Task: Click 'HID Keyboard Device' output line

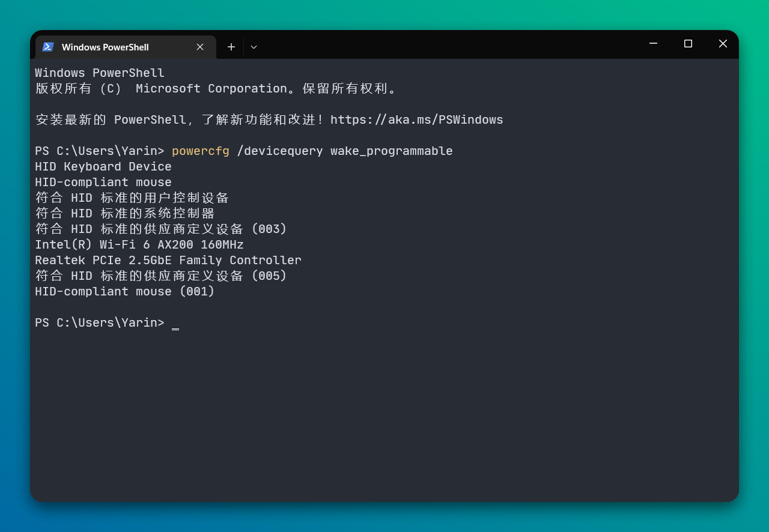Action: click(x=103, y=166)
